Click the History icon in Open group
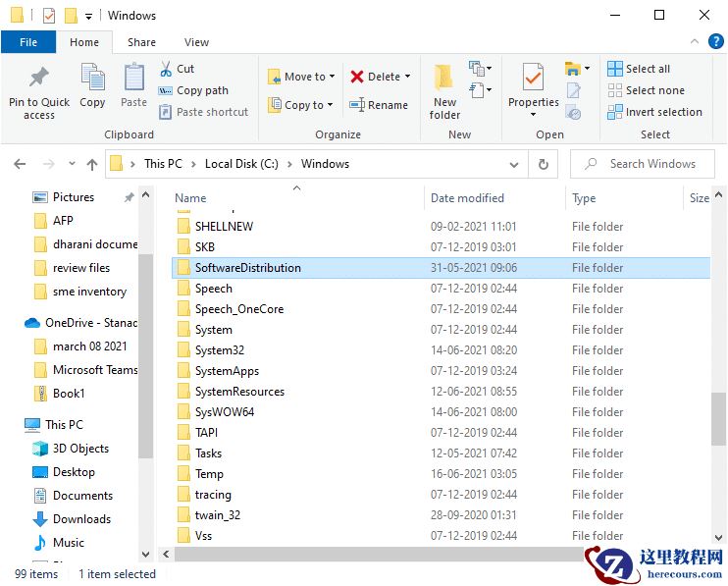728x586 pixels. pyautogui.click(x=573, y=112)
